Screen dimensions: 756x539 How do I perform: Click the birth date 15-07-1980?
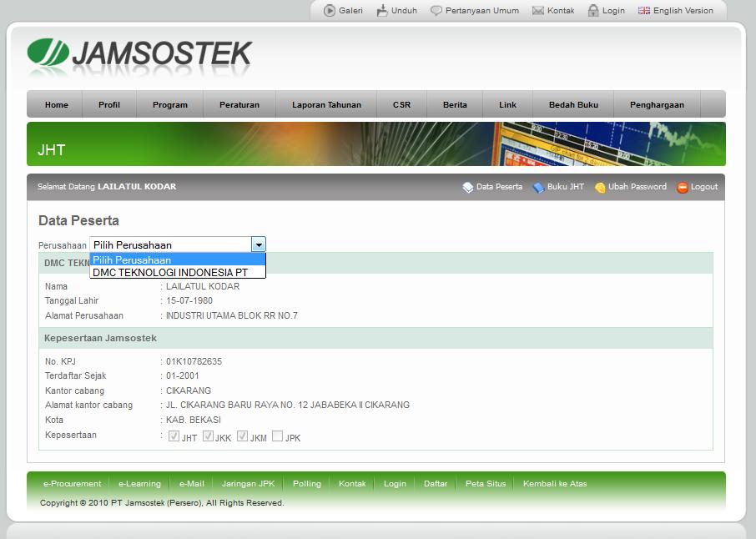pyautogui.click(x=189, y=300)
